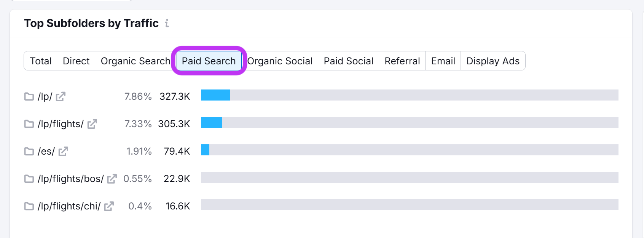
Task: Select the Display Ads traffic filter
Action: pyautogui.click(x=493, y=61)
